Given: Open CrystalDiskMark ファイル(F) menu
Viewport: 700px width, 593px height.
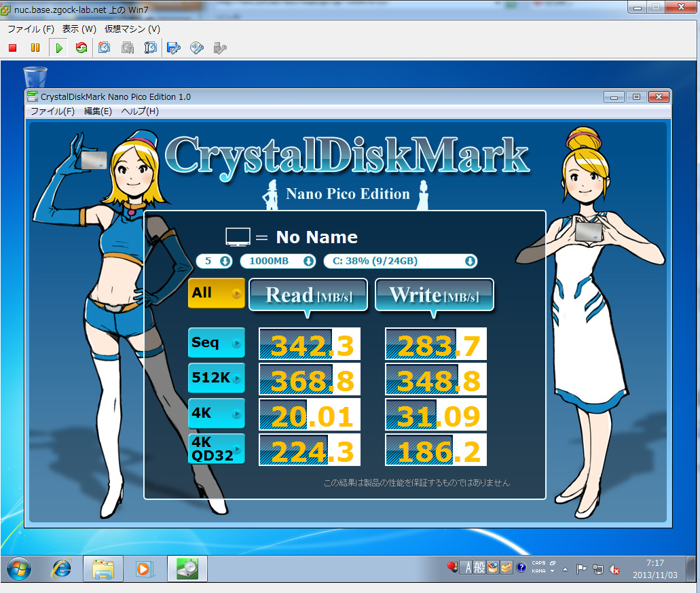Looking at the screenshot, I should click(52, 111).
